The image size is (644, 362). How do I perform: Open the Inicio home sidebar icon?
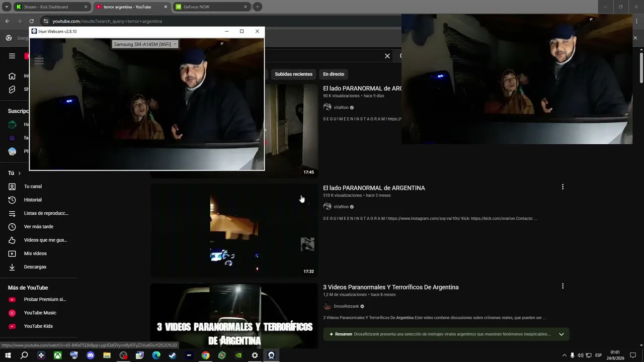coord(12,76)
